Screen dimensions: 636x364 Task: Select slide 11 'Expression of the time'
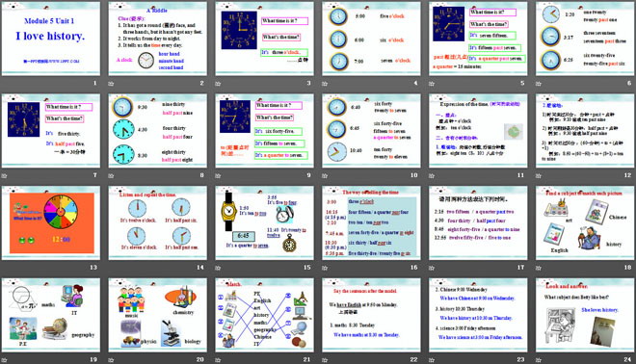point(478,131)
